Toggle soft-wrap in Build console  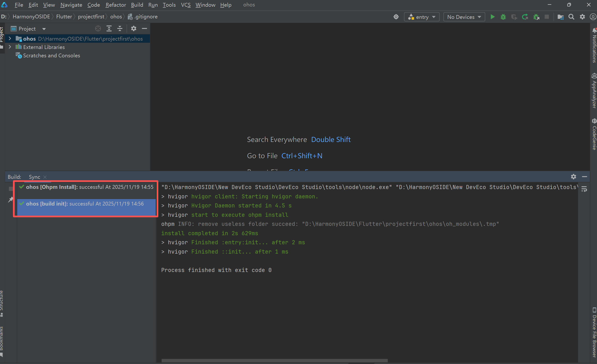(584, 189)
